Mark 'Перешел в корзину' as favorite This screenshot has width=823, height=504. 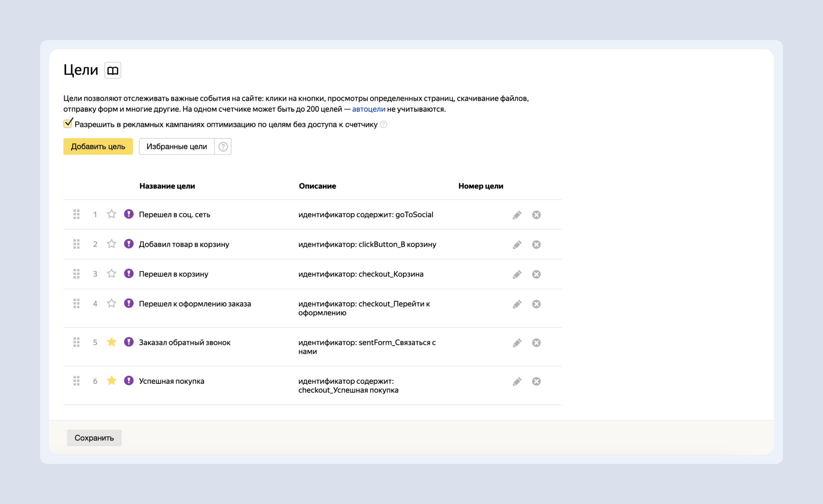(111, 274)
